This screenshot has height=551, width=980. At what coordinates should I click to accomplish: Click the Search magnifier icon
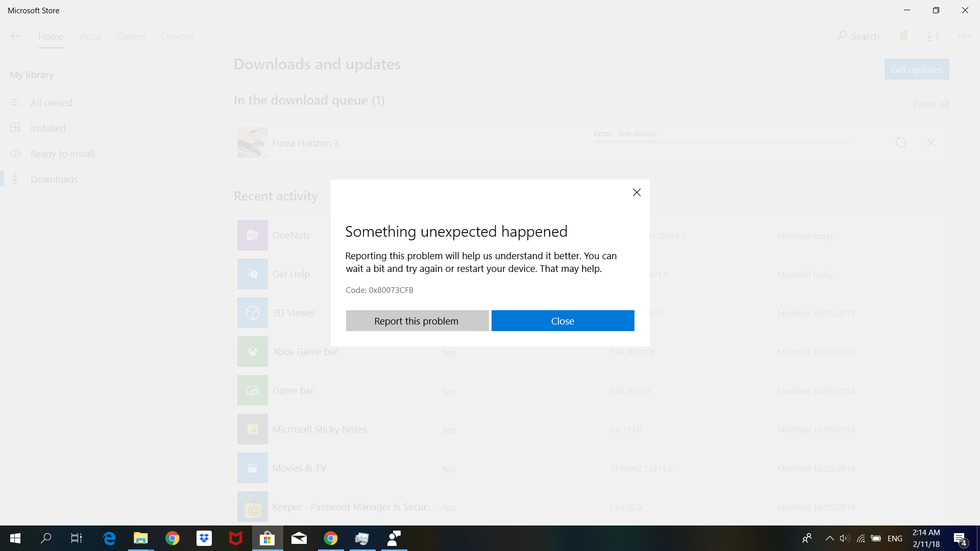pos(842,36)
